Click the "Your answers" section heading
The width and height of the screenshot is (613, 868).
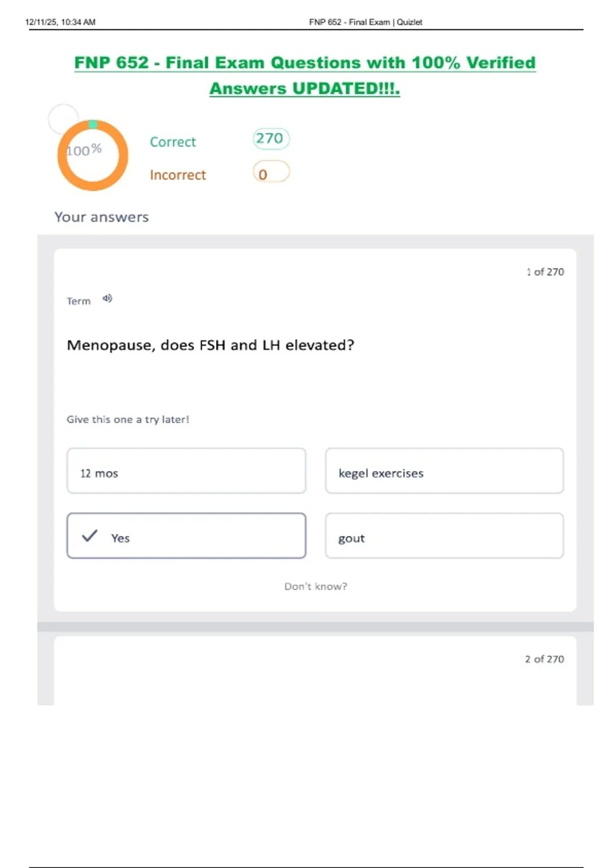point(102,218)
